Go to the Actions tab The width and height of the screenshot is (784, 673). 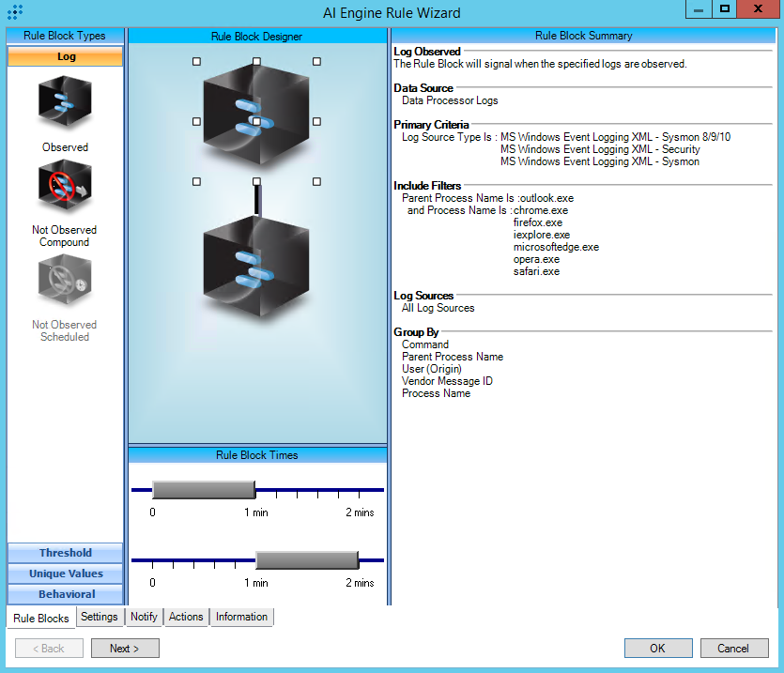(186, 617)
